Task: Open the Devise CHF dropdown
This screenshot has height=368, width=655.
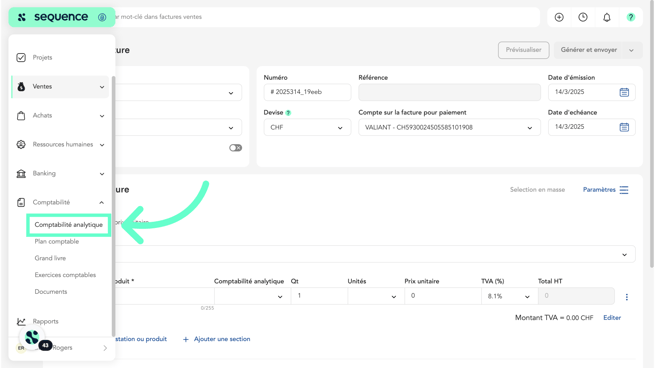Action: (307, 127)
